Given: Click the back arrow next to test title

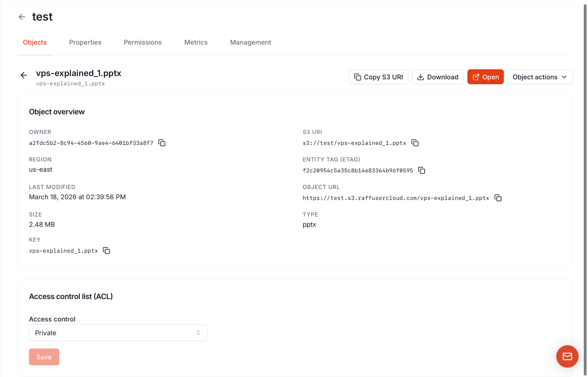Looking at the screenshot, I should [x=22, y=17].
